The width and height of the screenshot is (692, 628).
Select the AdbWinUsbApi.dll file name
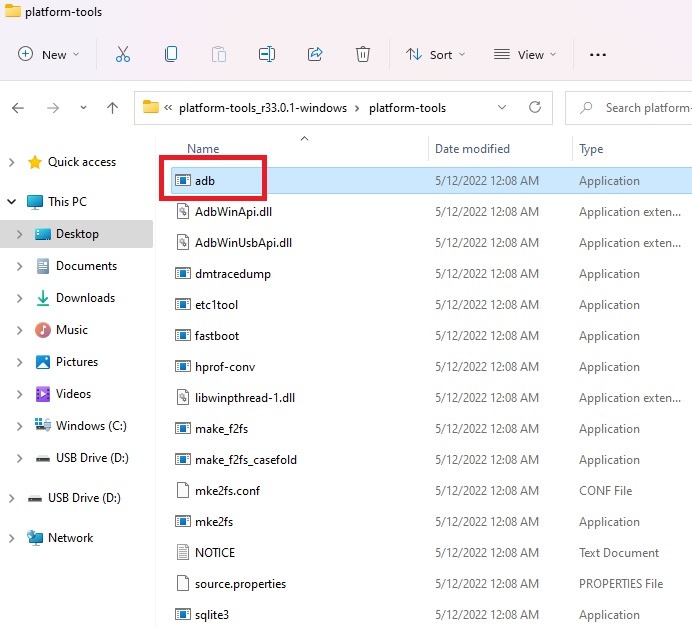[244, 243]
